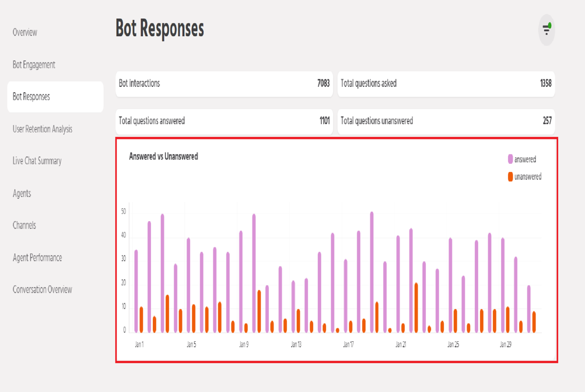This screenshot has height=392, width=585.
Task: Click the Jan 1 answered bar
Action: [136, 292]
